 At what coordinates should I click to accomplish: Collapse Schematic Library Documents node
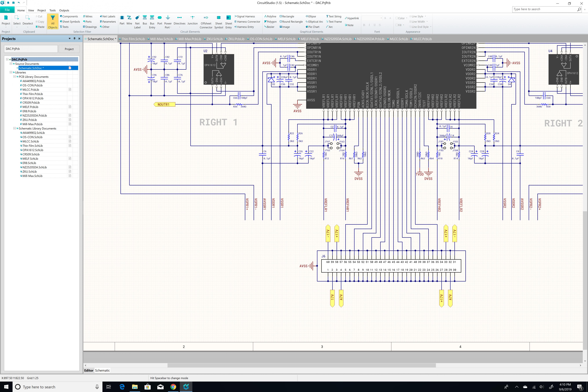coord(14,128)
